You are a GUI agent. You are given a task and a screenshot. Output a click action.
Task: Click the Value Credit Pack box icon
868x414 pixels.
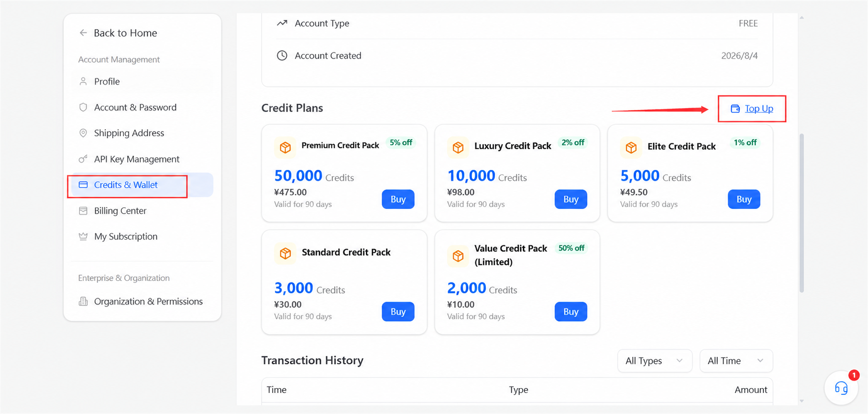click(458, 256)
